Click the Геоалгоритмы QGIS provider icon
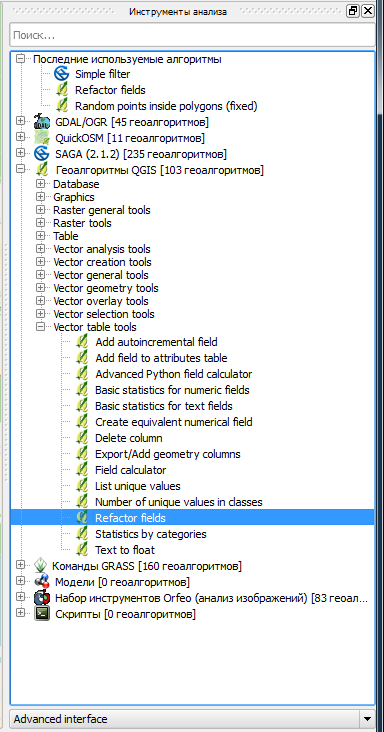Viewport: 384px width, 732px height. coord(42,169)
